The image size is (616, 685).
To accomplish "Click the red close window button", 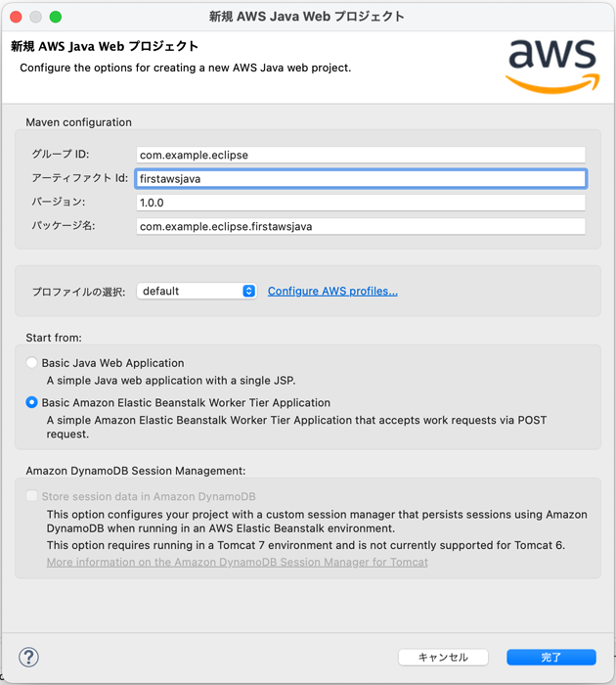I will [17, 17].
